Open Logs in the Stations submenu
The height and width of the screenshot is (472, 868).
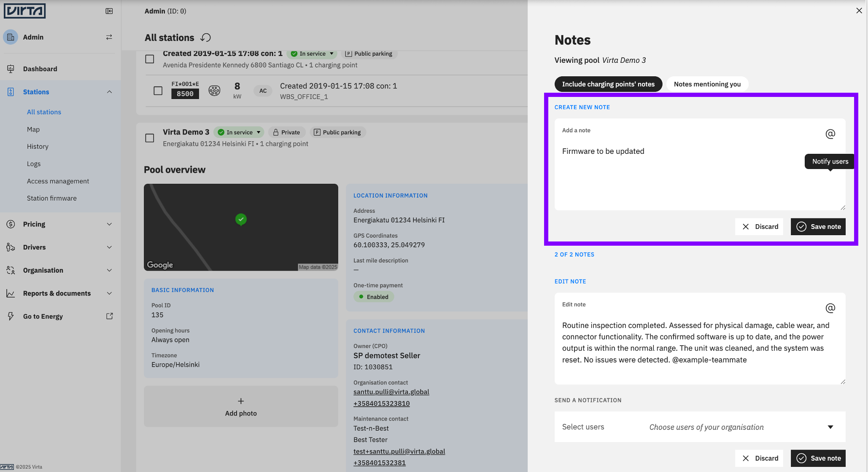[x=34, y=164]
